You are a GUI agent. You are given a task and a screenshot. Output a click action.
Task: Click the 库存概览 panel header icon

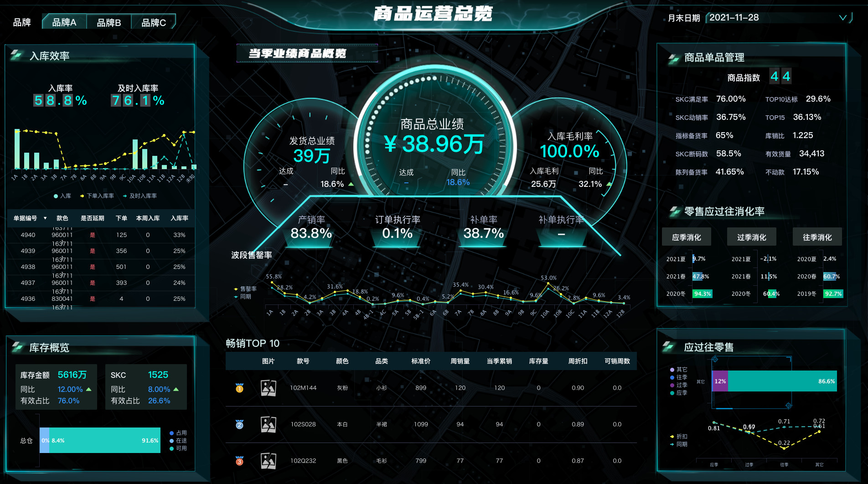[17, 347]
